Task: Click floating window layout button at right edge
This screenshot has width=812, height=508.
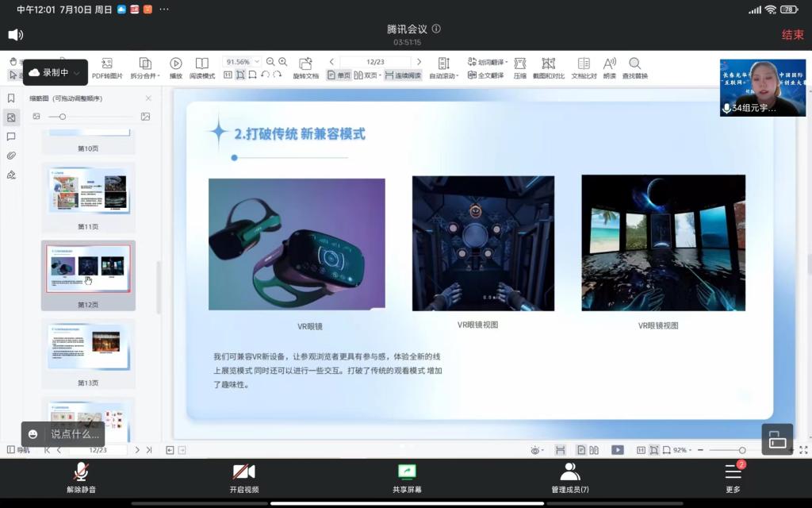Action: (x=777, y=440)
